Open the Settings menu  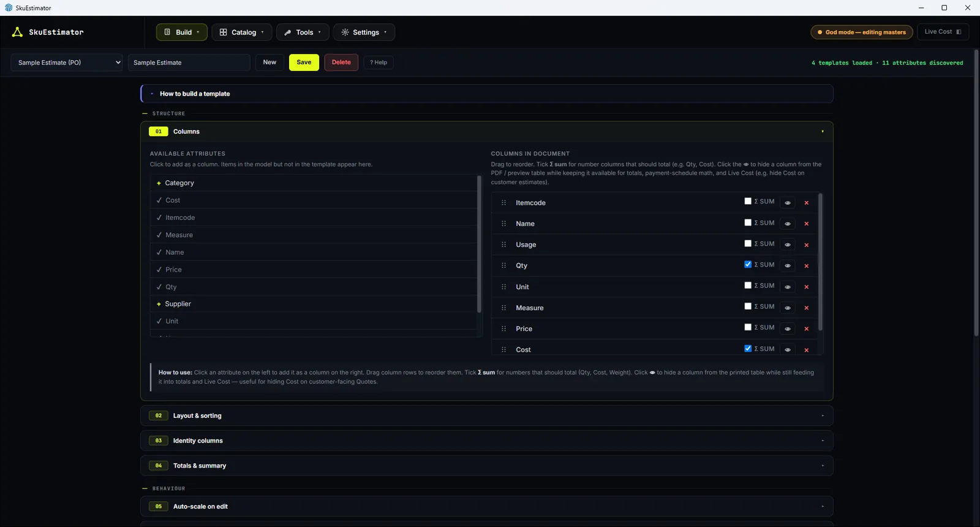click(x=364, y=32)
